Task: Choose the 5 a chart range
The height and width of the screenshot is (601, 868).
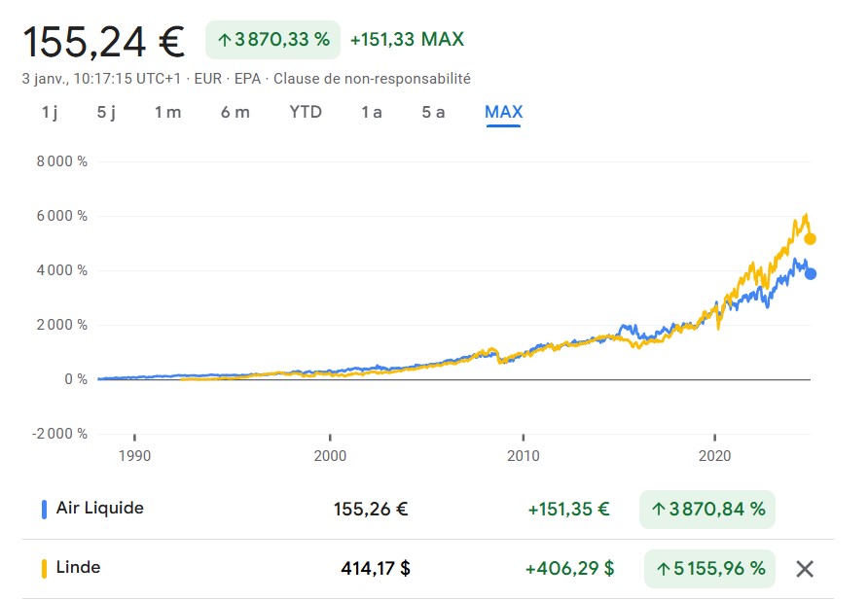Action: 433,112
